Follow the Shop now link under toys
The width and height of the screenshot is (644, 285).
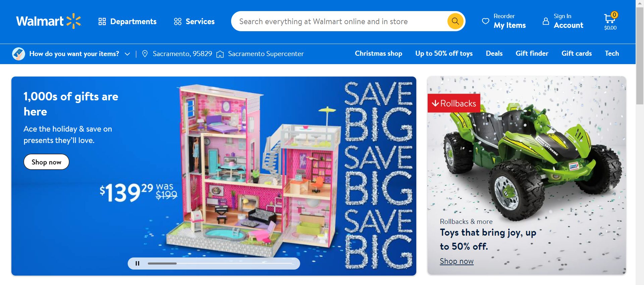pyautogui.click(x=457, y=261)
